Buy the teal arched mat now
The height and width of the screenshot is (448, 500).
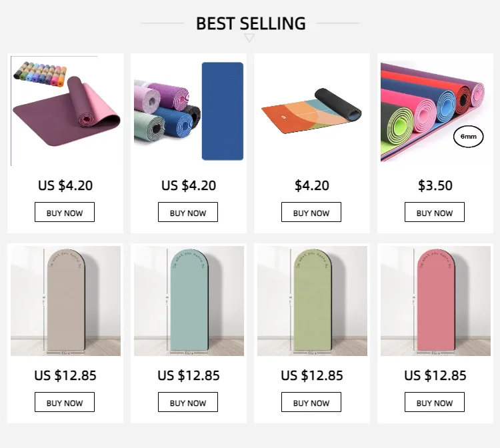point(188,403)
